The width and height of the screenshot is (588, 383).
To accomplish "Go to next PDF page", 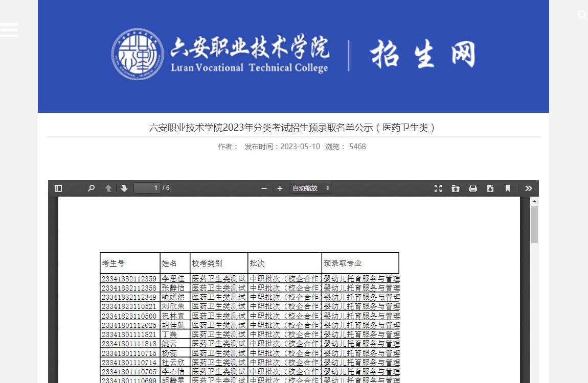I will [x=124, y=188].
